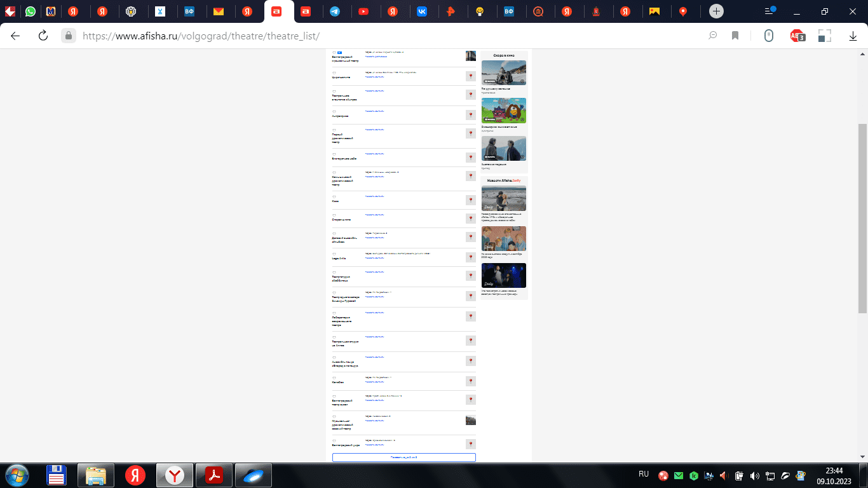Screen dimensions: 868x488
Task: Go back using browser back arrow
Action: click(15, 36)
